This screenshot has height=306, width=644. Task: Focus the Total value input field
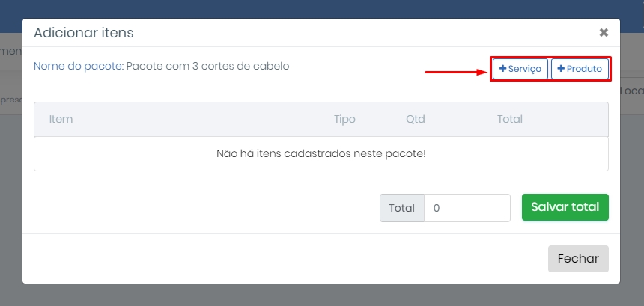[x=467, y=208]
